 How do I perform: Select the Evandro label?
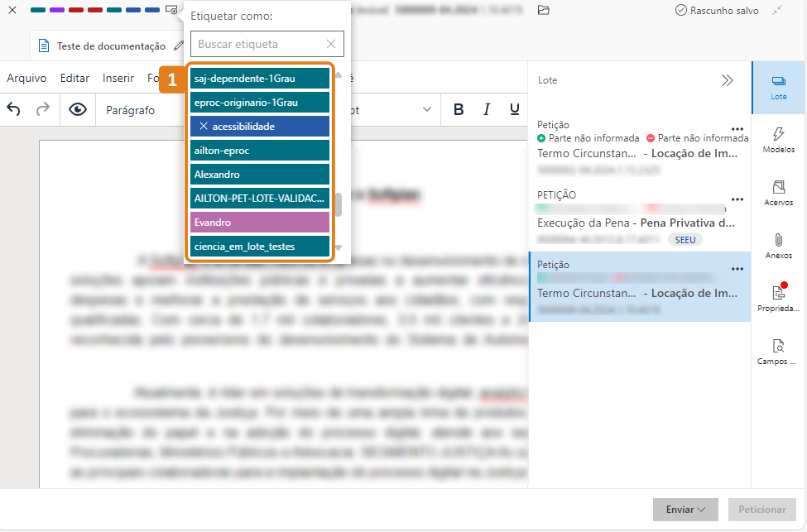point(260,223)
